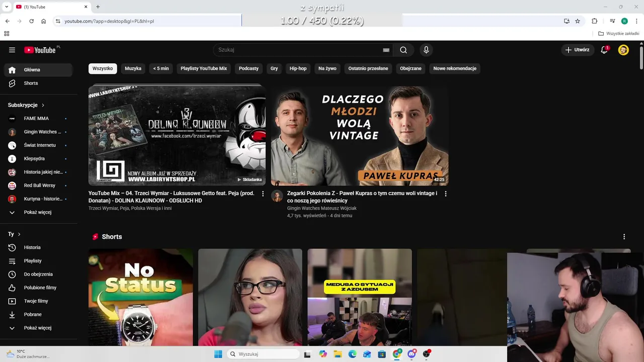644x362 pixels.
Task: Select the Gry filter chip
Action: [274, 68]
